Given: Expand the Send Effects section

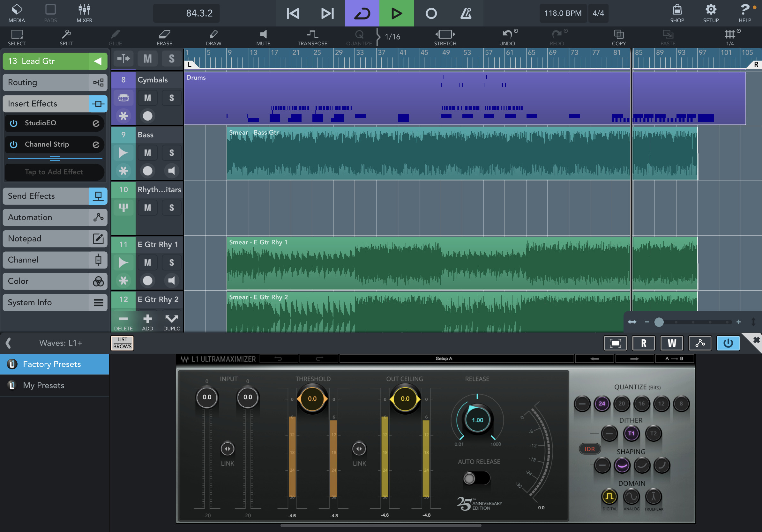Looking at the screenshot, I should click(55, 196).
